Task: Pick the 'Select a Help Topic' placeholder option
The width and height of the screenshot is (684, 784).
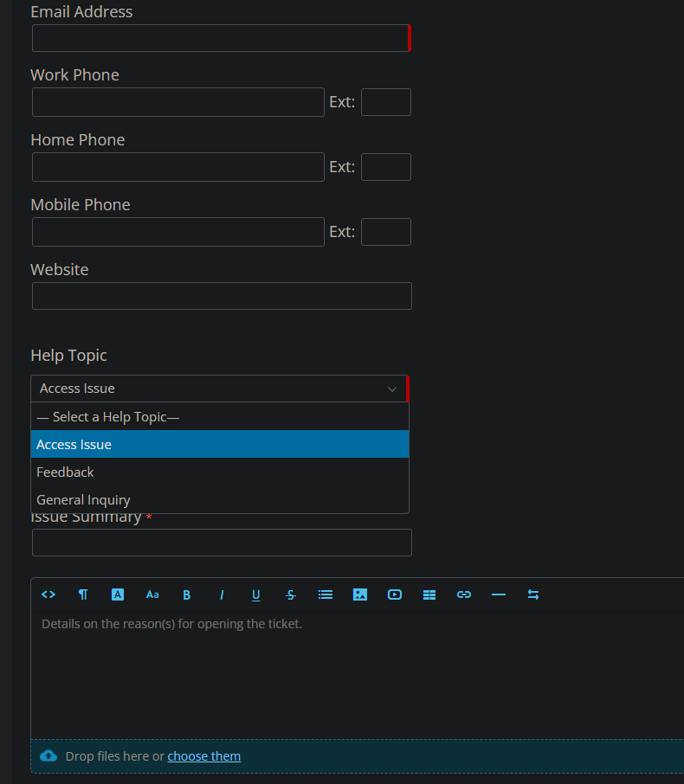Action: (107, 417)
